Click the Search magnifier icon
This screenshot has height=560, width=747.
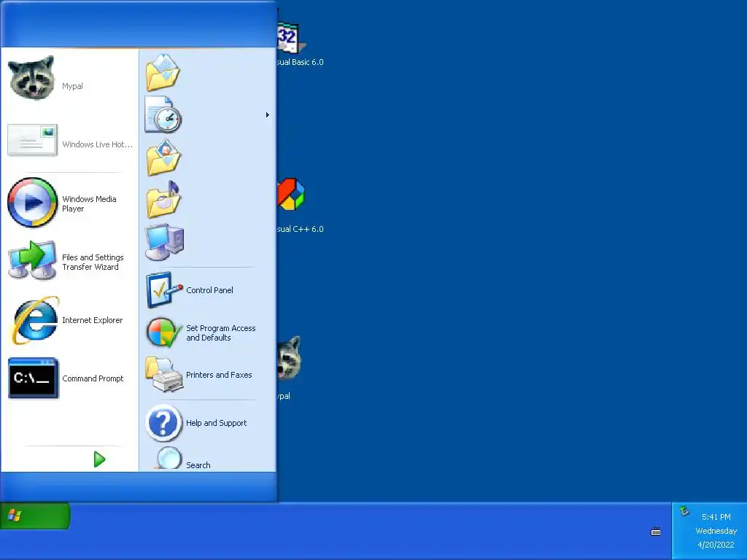point(168,458)
